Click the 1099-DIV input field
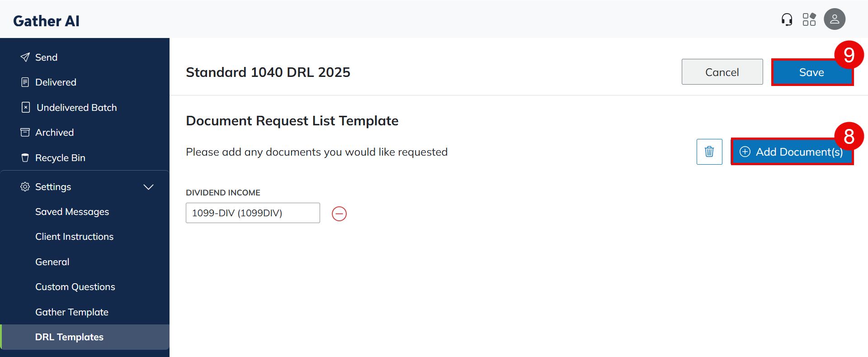The width and height of the screenshot is (868, 357). click(253, 213)
